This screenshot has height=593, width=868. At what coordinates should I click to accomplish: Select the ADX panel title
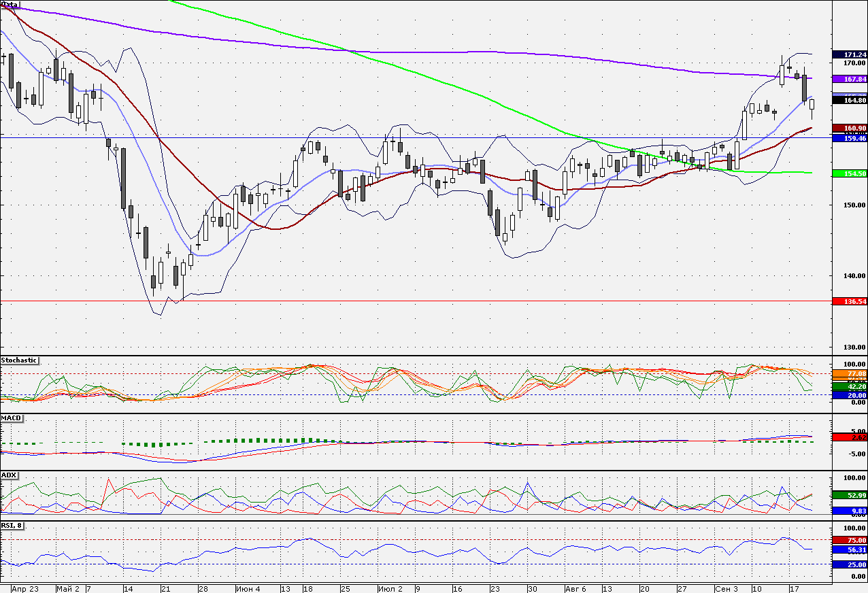click(9, 475)
